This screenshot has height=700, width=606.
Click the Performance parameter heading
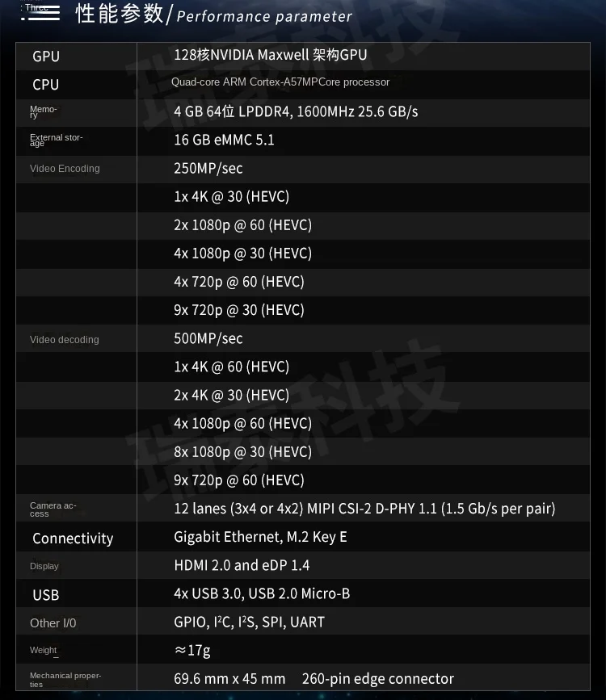click(264, 16)
